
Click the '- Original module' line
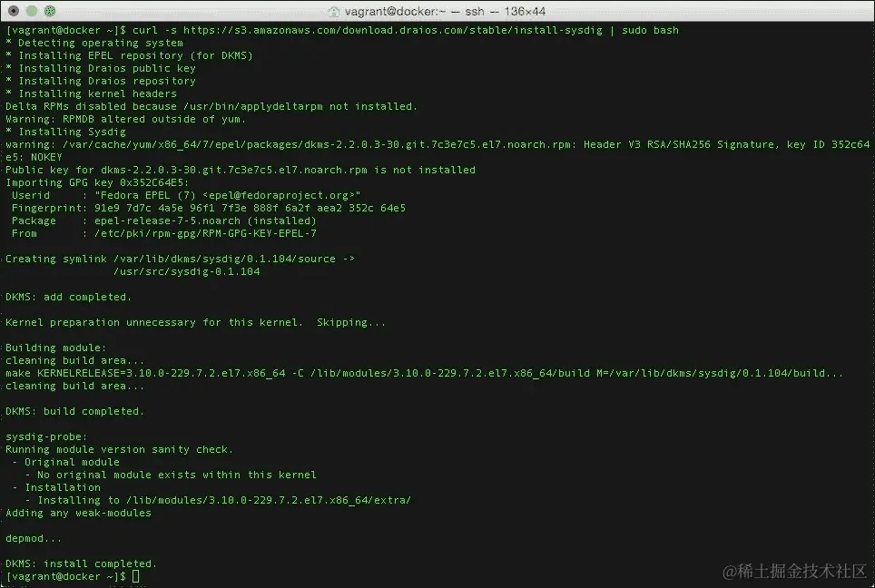[x=66, y=462]
